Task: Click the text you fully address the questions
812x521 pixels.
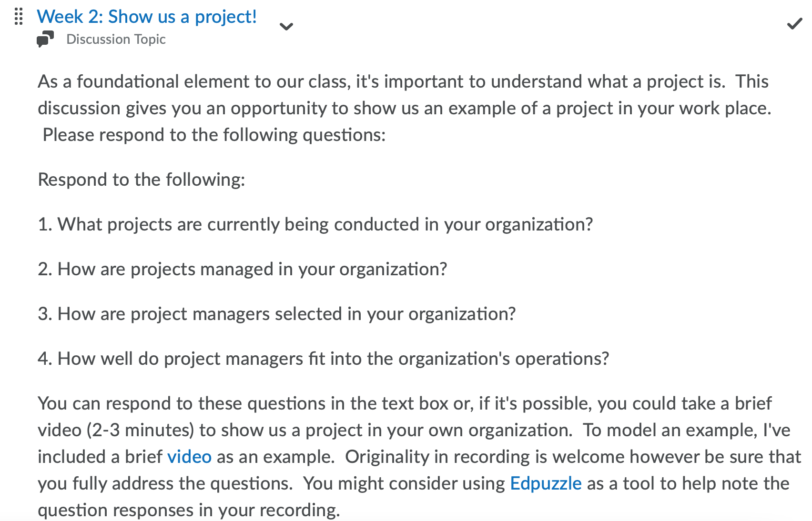Action: pos(165,483)
